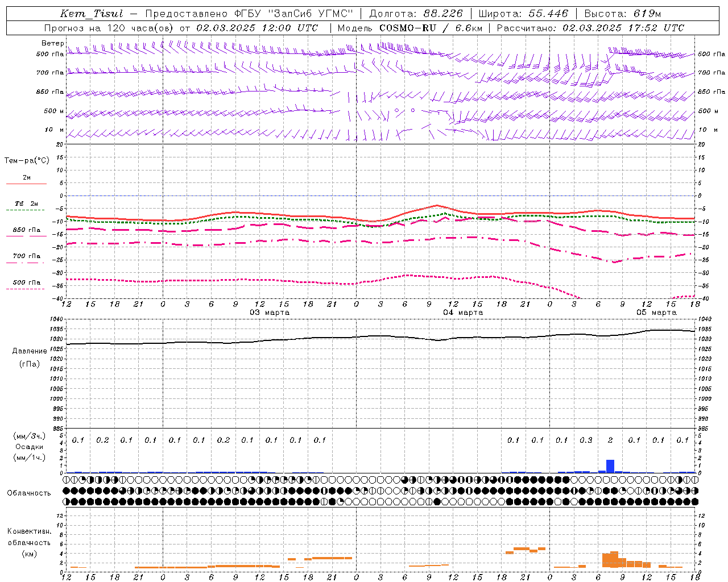The width and height of the screenshot is (728, 582).
Task: Click 700 гПа legend entry under Тем-ра
Action: pos(27,256)
